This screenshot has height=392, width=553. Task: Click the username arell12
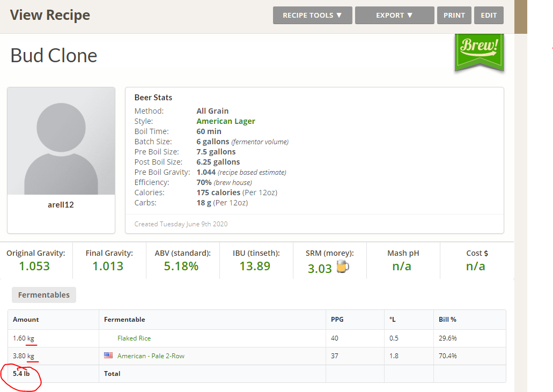(x=61, y=205)
